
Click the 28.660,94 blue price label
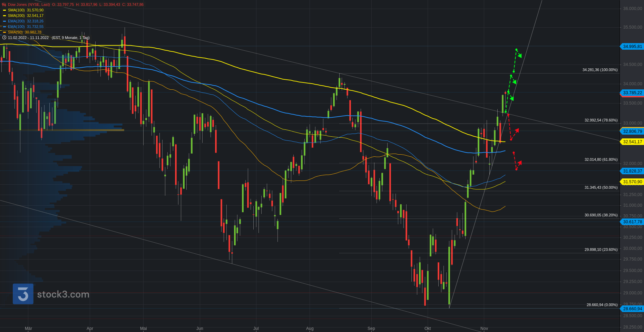coord(632,309)
